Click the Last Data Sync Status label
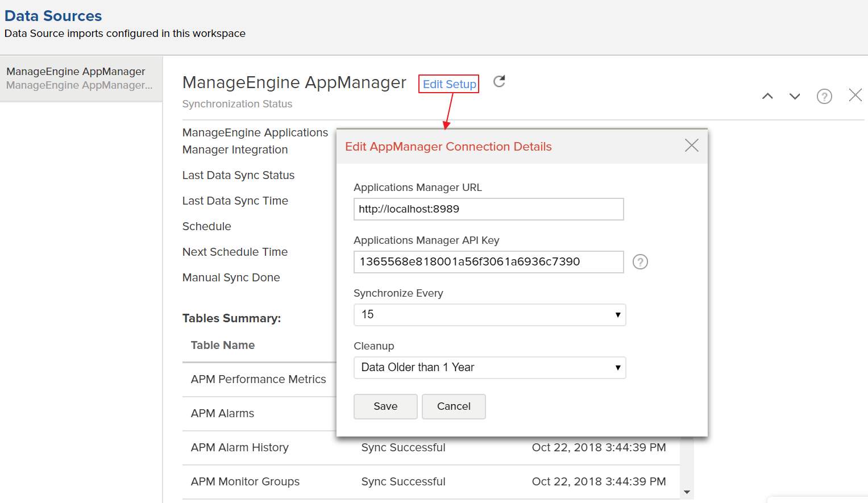 point(238,175)
